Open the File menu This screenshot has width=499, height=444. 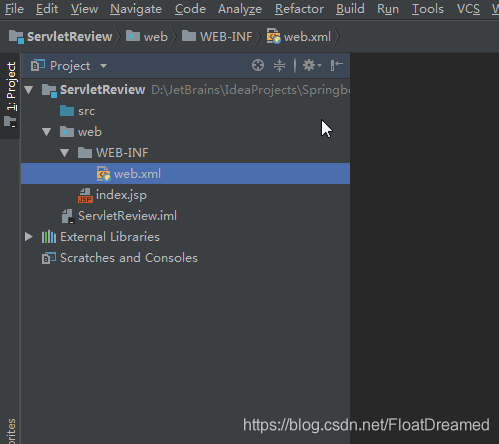(x=14, y=9)
